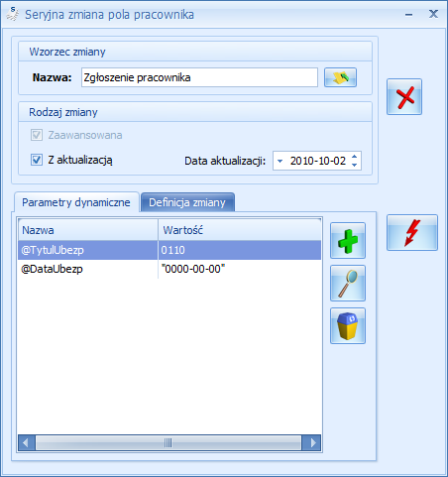
Task: Toggle the Z aktualizacją checkbox
Action: coord(37,160)
